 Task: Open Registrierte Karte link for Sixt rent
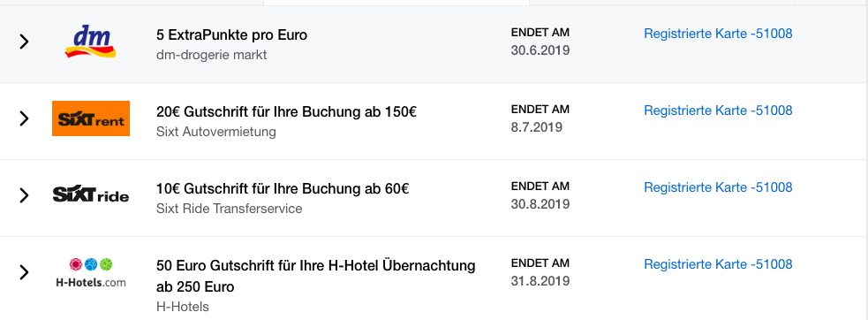tap(718, 110)
